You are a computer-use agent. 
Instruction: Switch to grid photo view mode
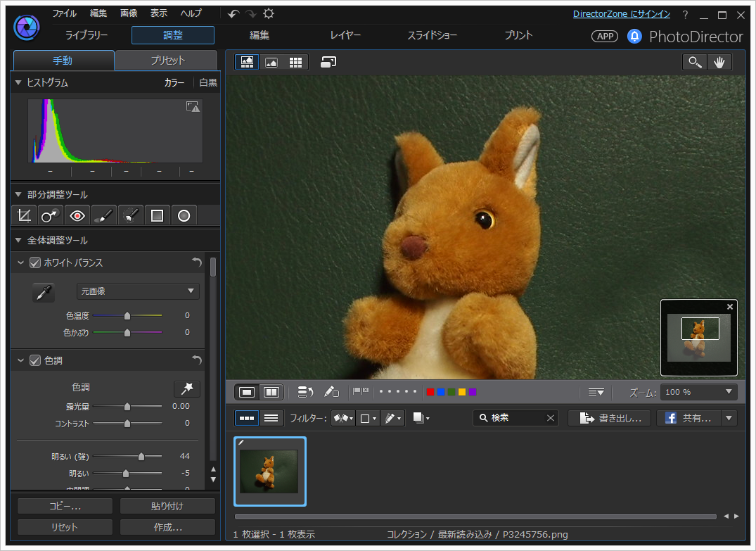pos(295,62)
